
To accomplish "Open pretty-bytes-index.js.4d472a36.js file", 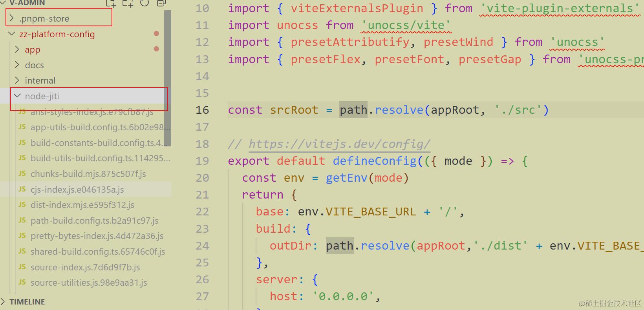I will click(x=97, y=236).
